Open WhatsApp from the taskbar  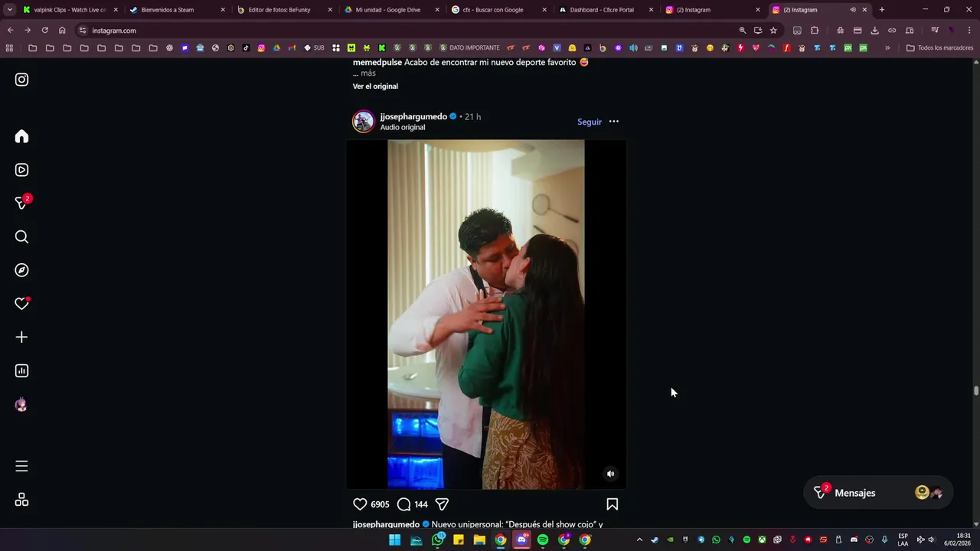(x=438, y=540)
